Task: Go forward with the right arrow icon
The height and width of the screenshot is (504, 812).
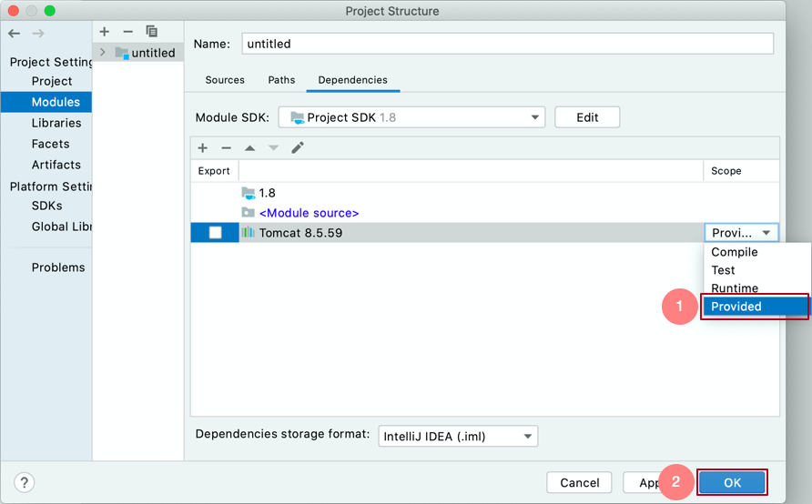Action: point(38,34)
